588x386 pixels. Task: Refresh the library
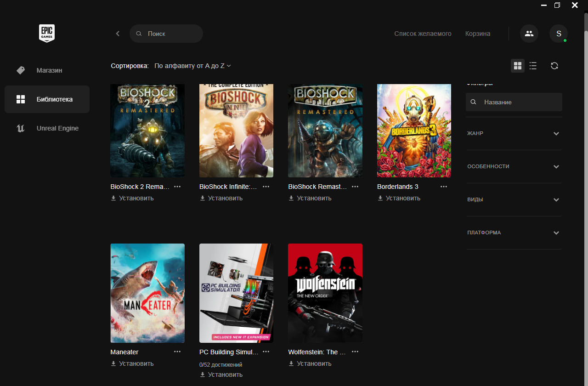(x=554, y=66)
